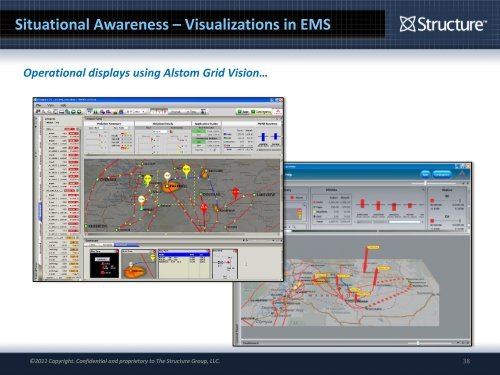
Task: Select the highlighted blue tab in bottom panel
Action: tap(126, 245)
